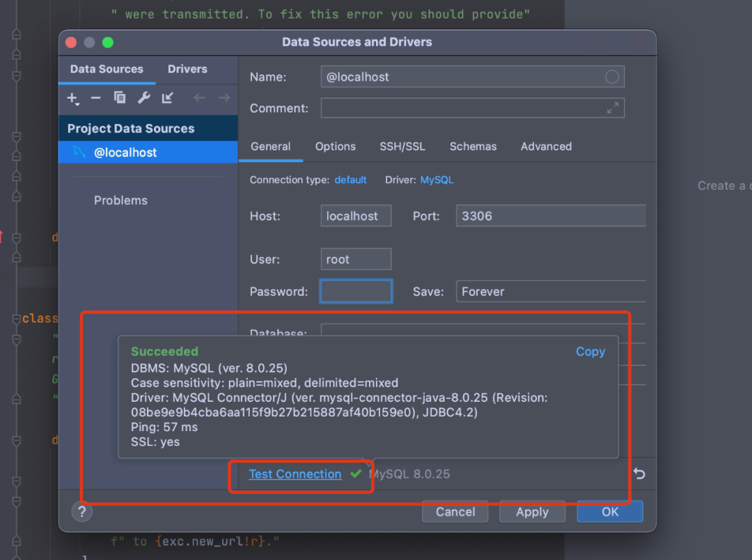Click Succeeded status text
Screen dimensions: 752x560
164,351
